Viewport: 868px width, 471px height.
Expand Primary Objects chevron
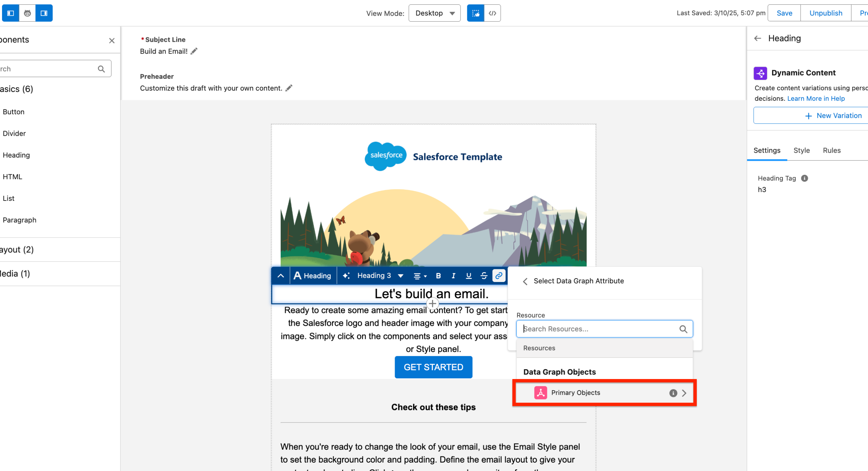[684, 393]
